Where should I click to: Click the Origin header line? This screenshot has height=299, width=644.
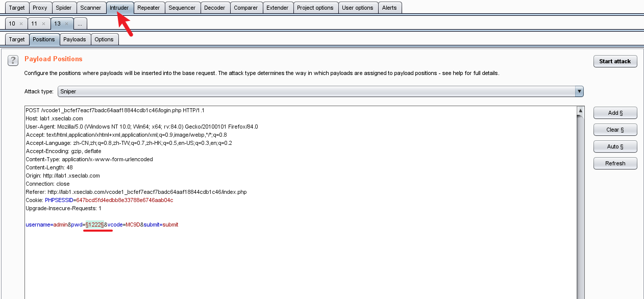tap(63, 176)
